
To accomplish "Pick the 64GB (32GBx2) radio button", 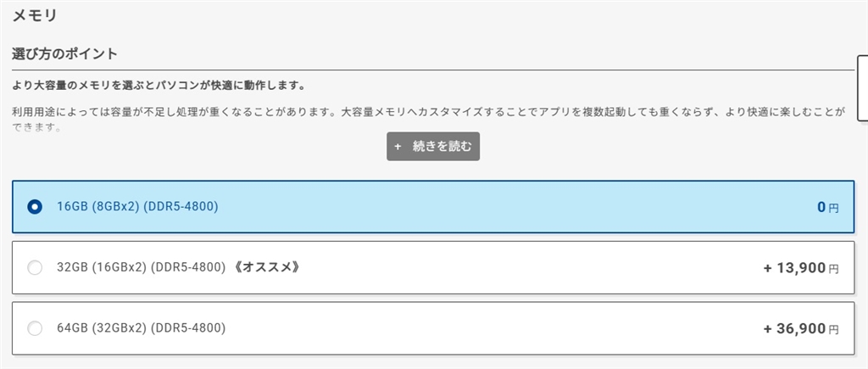I will (35, 328).
